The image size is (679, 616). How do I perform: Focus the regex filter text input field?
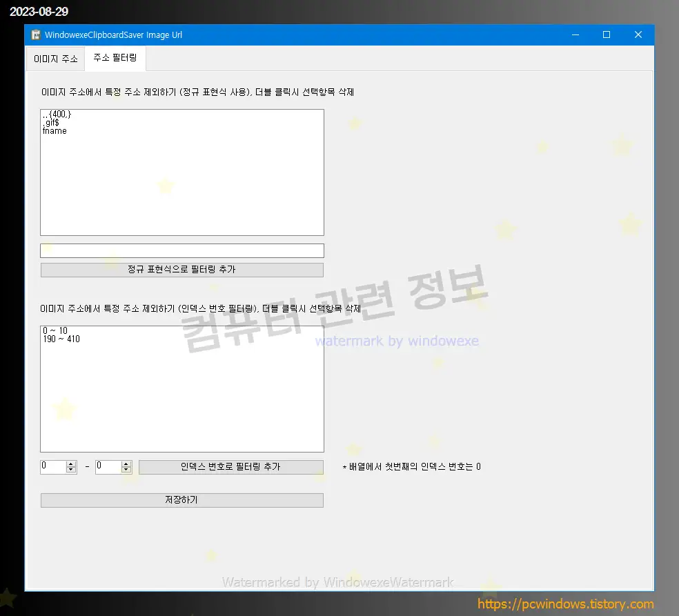(182, 250)
